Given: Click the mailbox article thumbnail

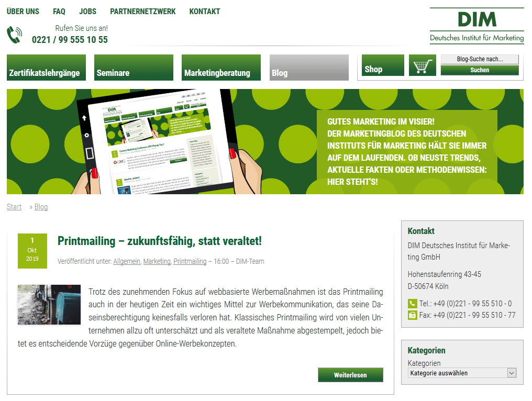Looking at the screenshot, I should [49, 305].
